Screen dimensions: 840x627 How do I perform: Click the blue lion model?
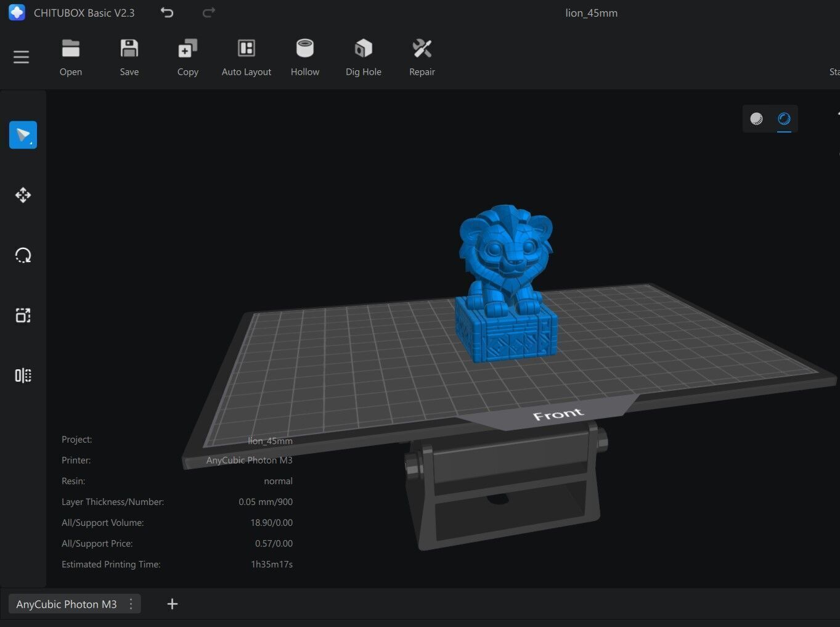point(506,284)
